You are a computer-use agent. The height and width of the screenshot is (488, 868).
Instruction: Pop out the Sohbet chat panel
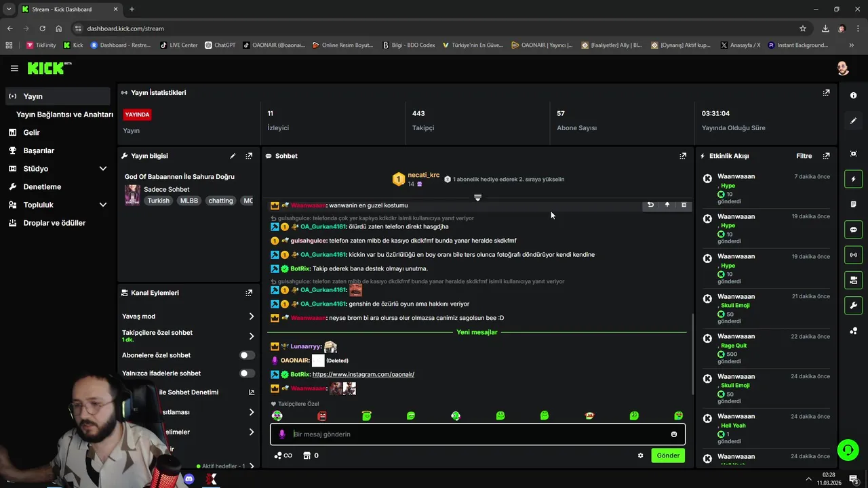tap(683, 156)
